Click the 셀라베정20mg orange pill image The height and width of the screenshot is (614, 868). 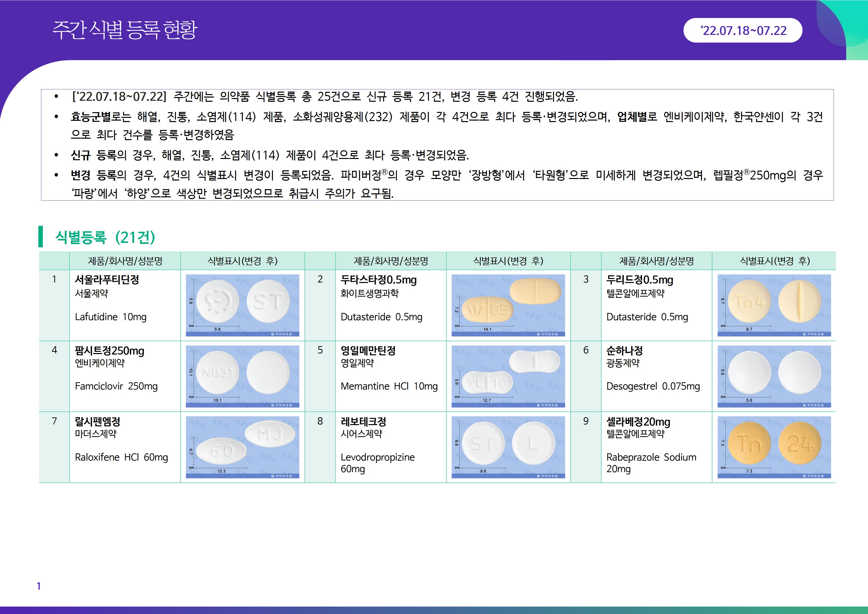[774, 447]
